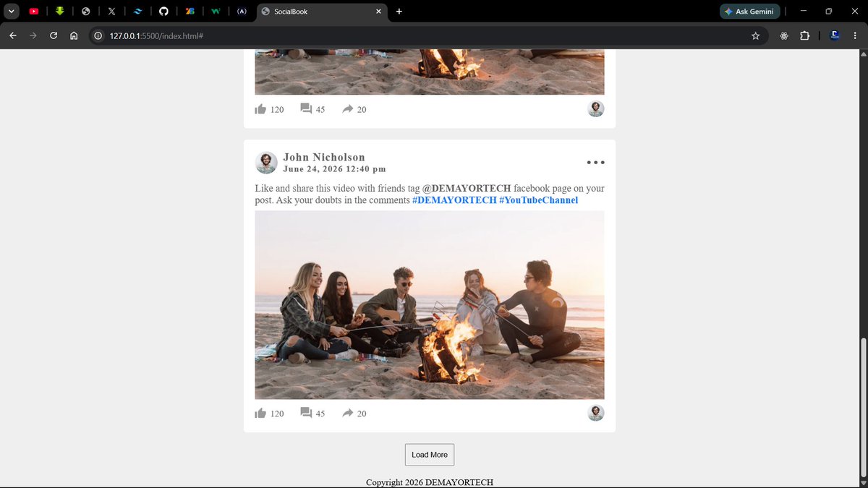Click the 45 comments count on John Nicholson post
The width and height of the screenshot is (868, 488).
320,414
